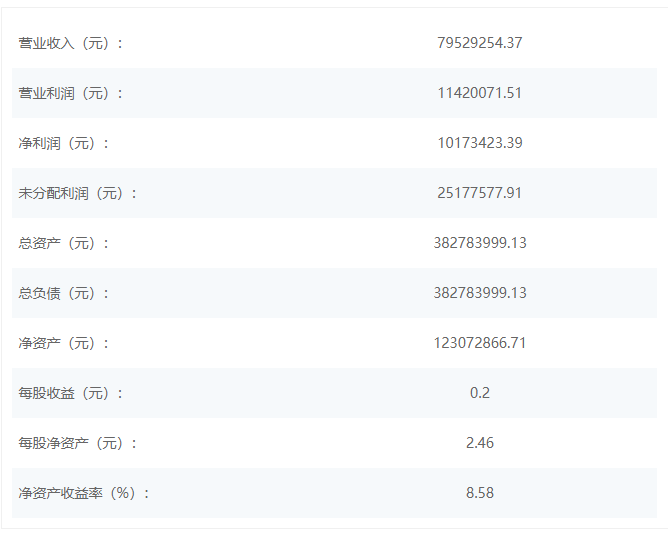This screenshot has width=668, height=540.
Task: Click the 营业利润（元） row label
Action: pos(71,93)
